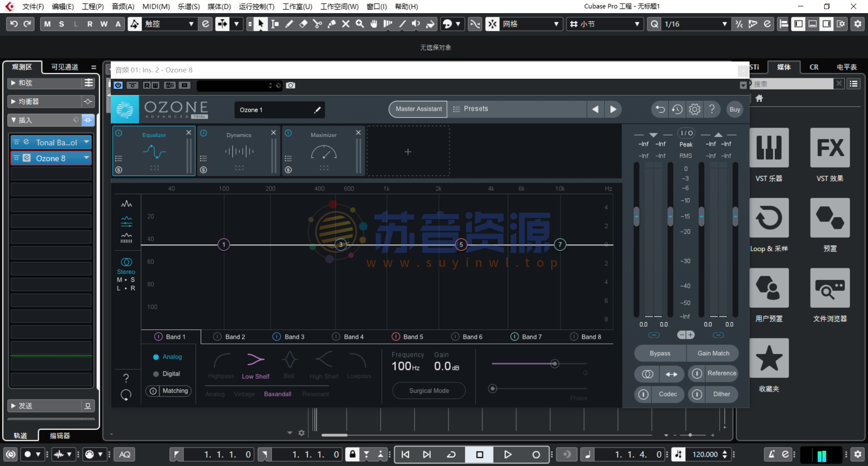This screenshot has height=466, width=868.
Task: Open 音频(A) menu
Action: click(123, 6)
